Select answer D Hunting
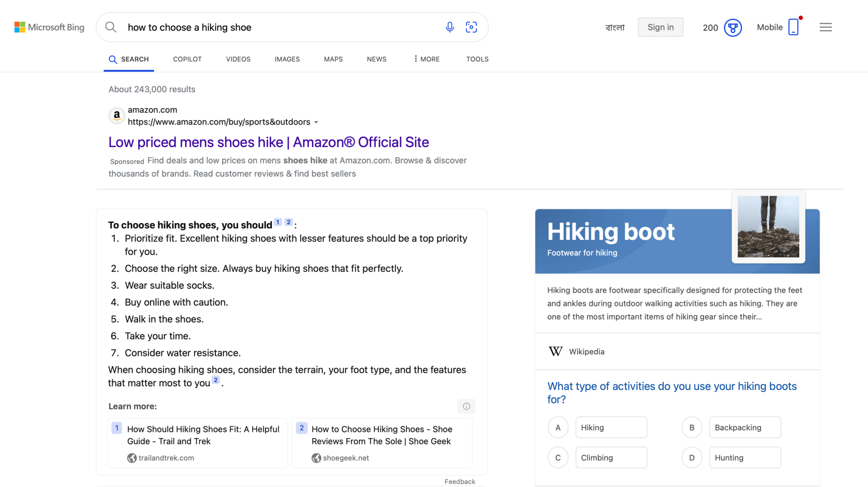 tap(745, 457)
